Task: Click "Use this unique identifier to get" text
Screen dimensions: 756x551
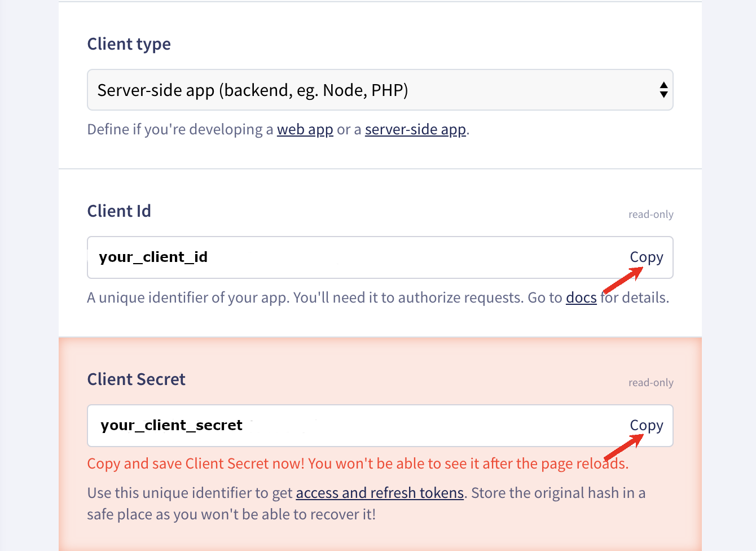Action: point(190,493)
